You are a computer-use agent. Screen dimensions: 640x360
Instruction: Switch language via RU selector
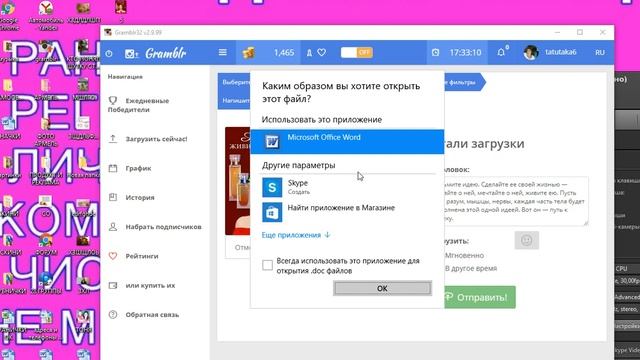[x=600, y=53]
